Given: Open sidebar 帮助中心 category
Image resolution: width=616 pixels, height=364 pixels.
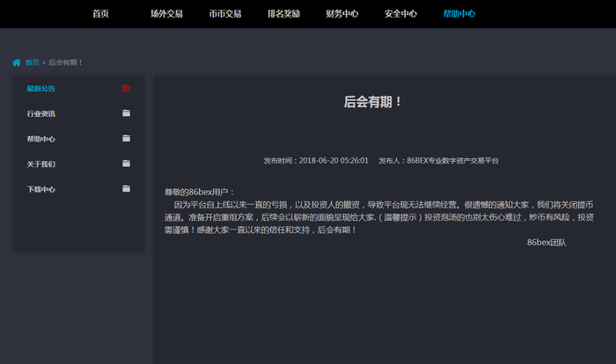Looking at the screenshot, I should pyautogui.click(x=40, y=139).
